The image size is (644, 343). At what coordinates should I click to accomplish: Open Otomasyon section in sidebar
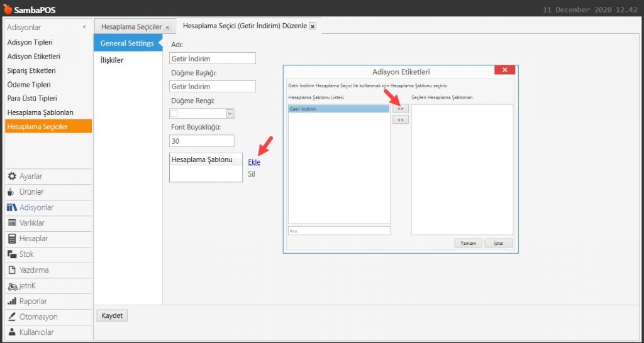click(38, 317)
